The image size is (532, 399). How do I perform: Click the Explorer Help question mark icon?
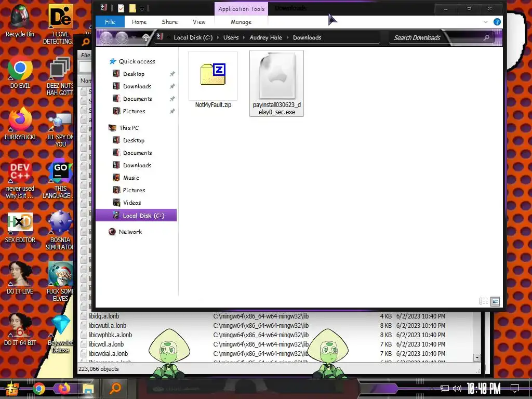tap(497, 22)
